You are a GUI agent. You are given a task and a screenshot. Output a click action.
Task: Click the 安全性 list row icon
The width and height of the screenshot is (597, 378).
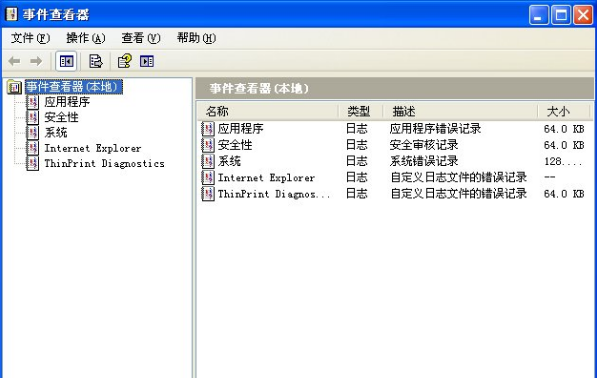tap(208, 145)
